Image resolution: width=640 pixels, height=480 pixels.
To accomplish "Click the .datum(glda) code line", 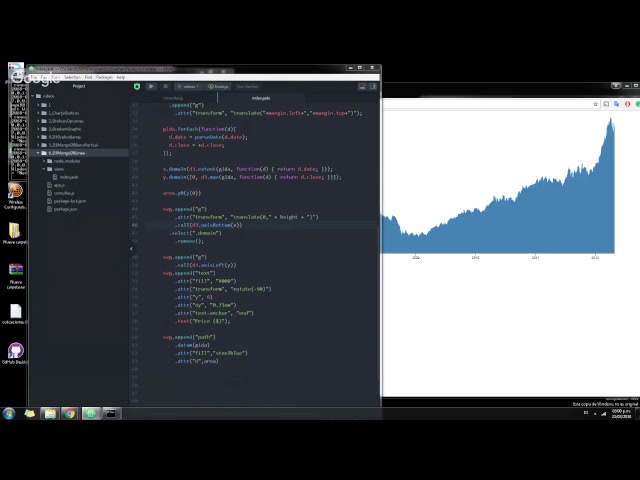I will [192, 345].
